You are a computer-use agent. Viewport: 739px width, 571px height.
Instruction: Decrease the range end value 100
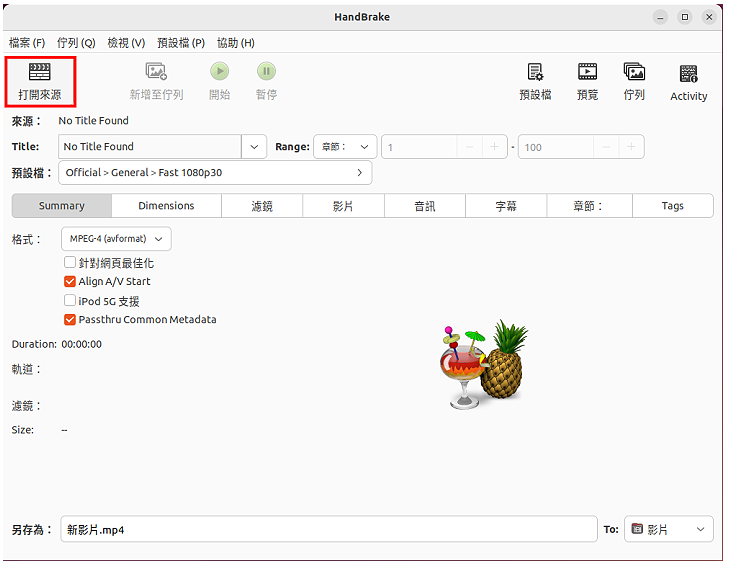606,147
